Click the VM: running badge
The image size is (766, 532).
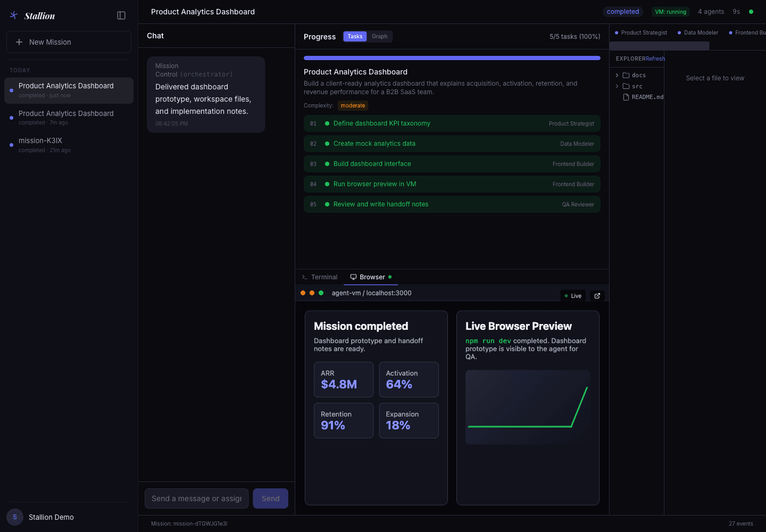pos(670,12)
